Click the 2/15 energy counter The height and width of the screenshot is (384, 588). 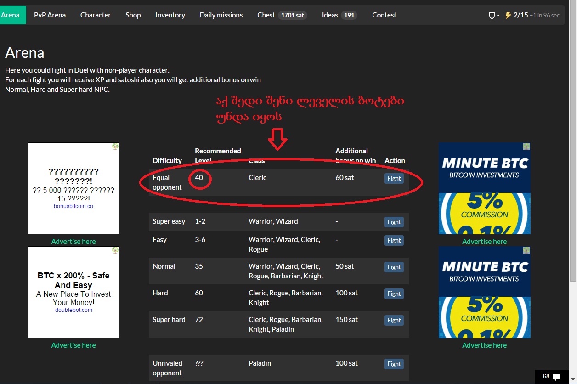521,15
